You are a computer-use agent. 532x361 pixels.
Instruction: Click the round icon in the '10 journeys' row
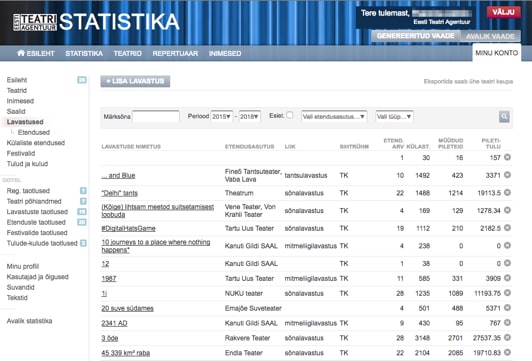[x=507, y=245]
